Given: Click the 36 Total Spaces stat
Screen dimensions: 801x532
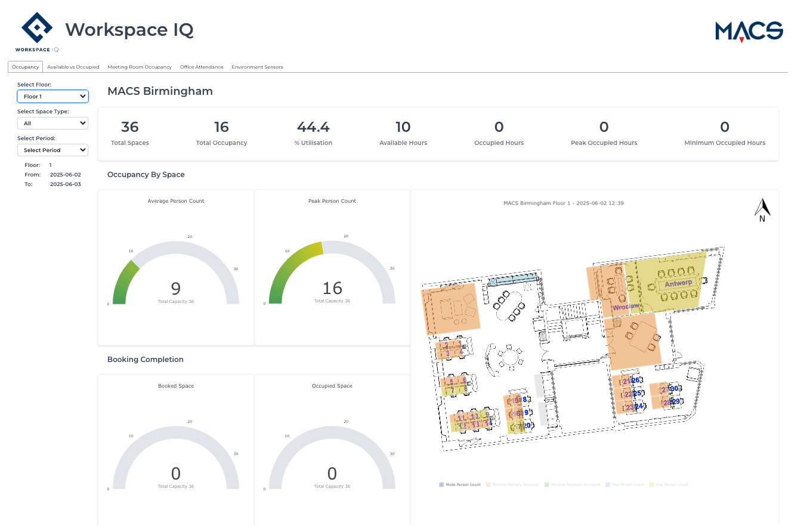Looking at the screenshot, I should (x=130, y=134).
